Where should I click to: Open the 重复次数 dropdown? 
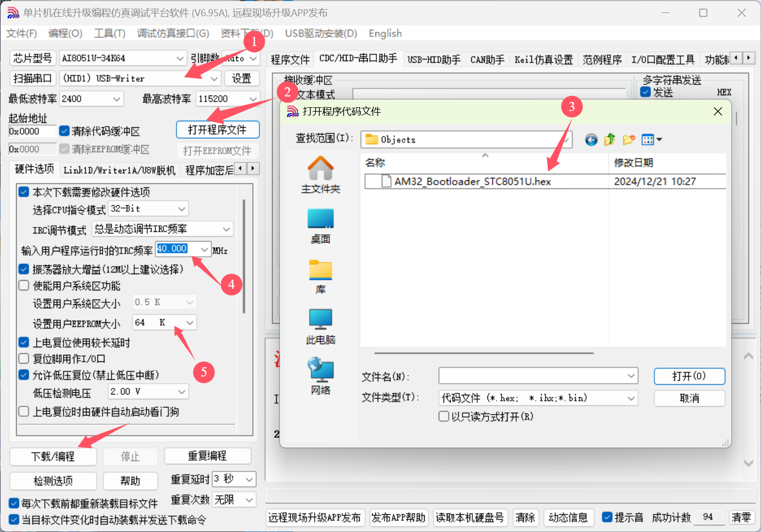(233, 499)
